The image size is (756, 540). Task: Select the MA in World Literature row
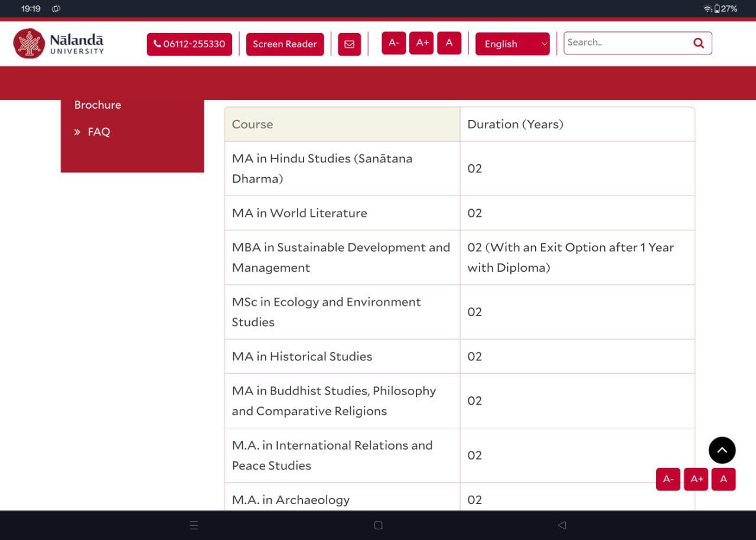click(x=299, y=213)
